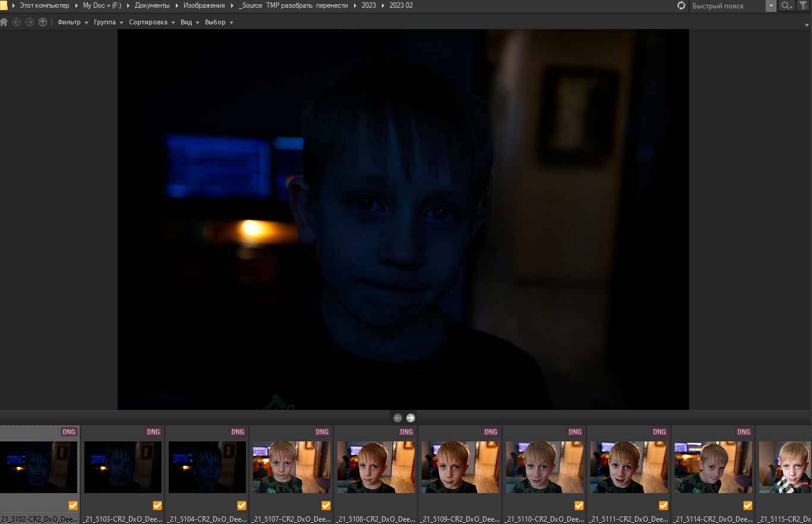Go up one folder level

[43, 22]
